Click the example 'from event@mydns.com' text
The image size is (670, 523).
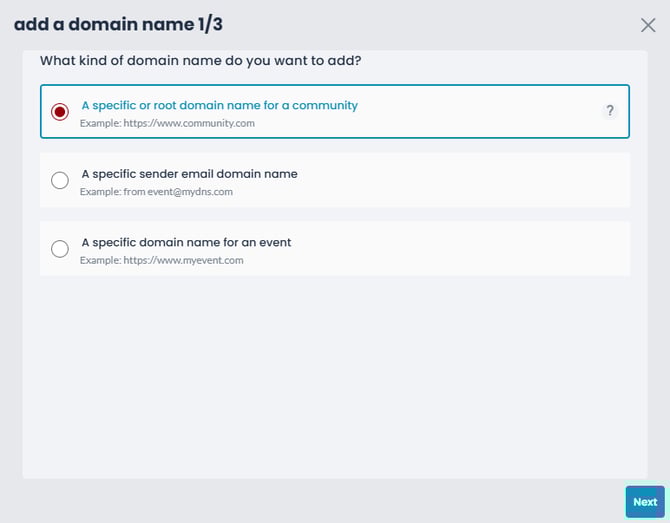tap(156, 191)
